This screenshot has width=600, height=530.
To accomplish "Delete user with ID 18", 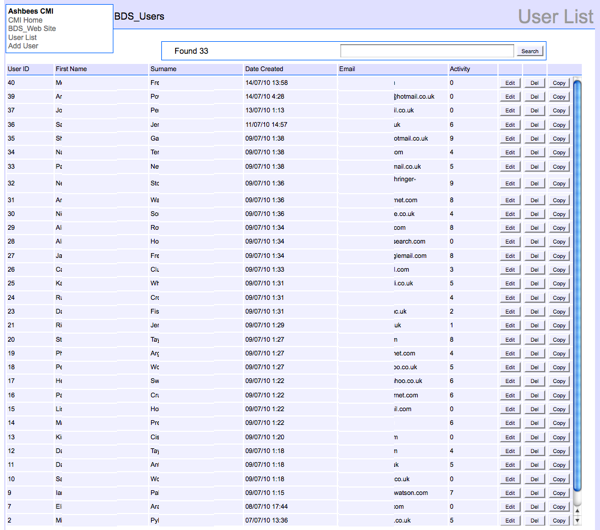I will (535, 367).
